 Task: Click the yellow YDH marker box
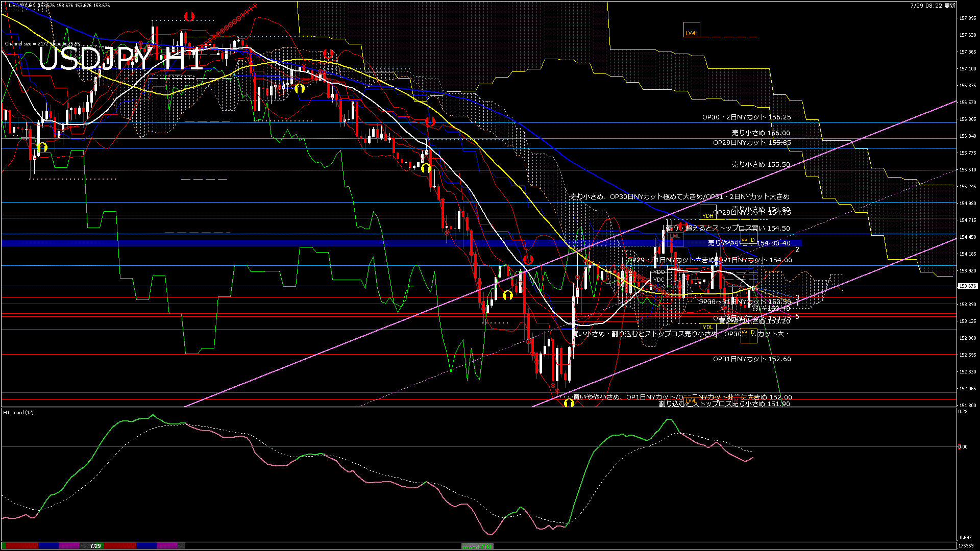pyautogui.click(x=707, y=213)
